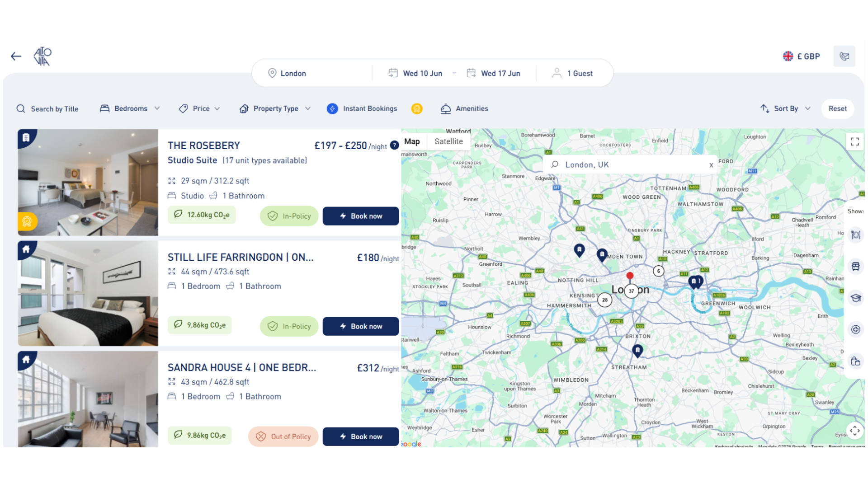
Task: Click the back arrow icon
Action: coord(16,56)
